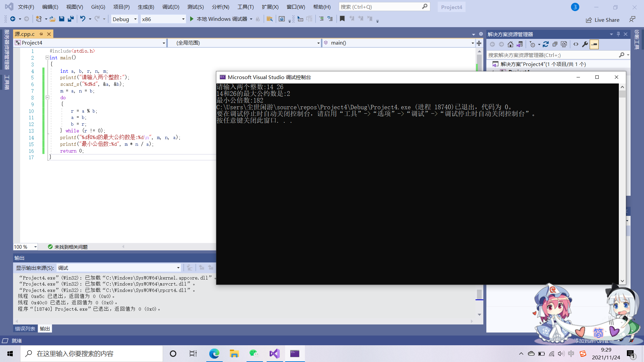Expand the output source 调试 dropdown

(x=178, y=268)
